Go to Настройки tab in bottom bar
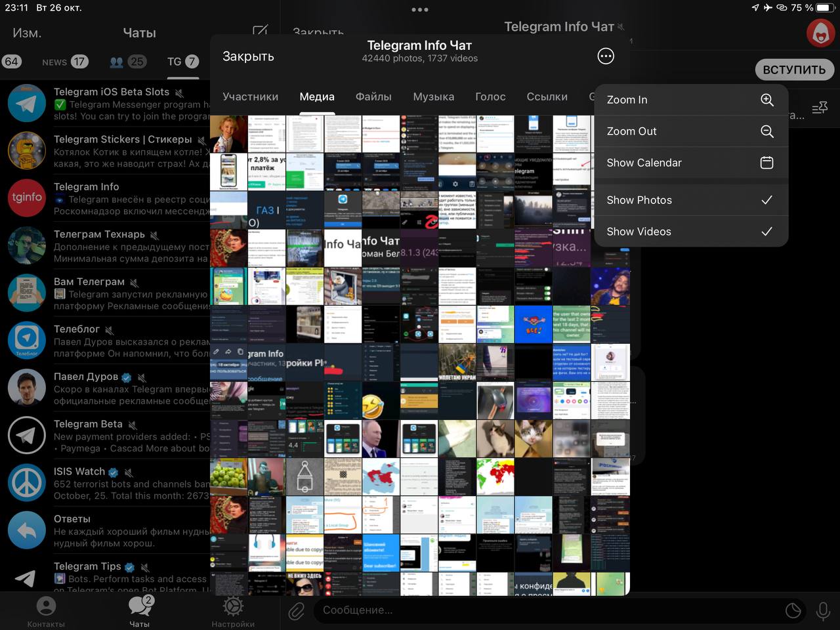Viewport: 840px width, 630px height. 233,612
